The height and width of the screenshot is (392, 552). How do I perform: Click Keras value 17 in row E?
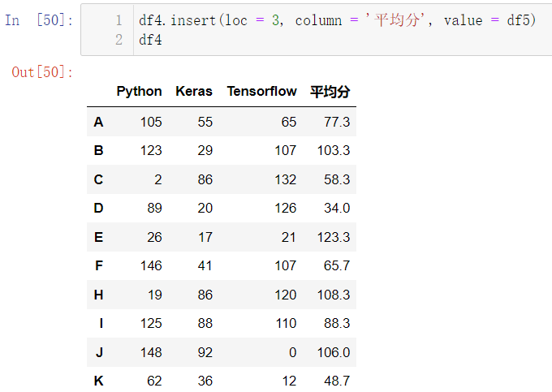(205, 237)
